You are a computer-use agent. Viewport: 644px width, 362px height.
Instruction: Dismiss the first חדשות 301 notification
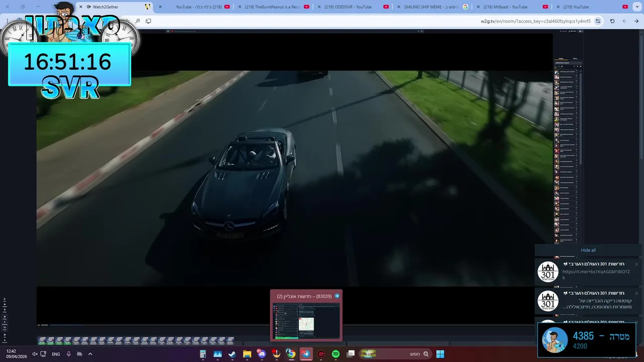point(636,264)
